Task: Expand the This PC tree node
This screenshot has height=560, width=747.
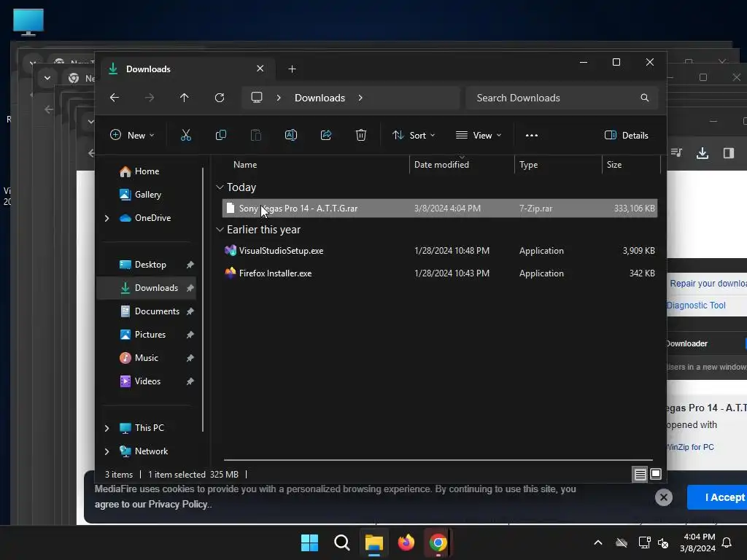Action: pyautogui.click(x=107, y=428)
